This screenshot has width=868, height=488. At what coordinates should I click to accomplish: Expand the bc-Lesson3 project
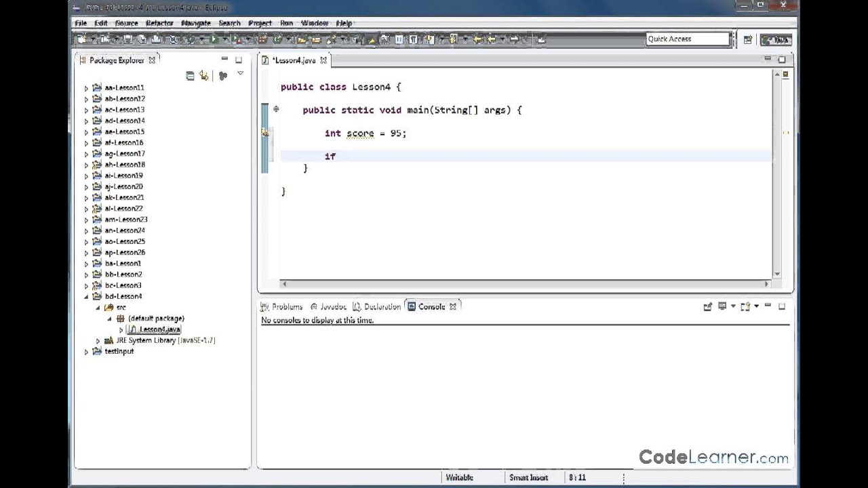coord(86,285)
